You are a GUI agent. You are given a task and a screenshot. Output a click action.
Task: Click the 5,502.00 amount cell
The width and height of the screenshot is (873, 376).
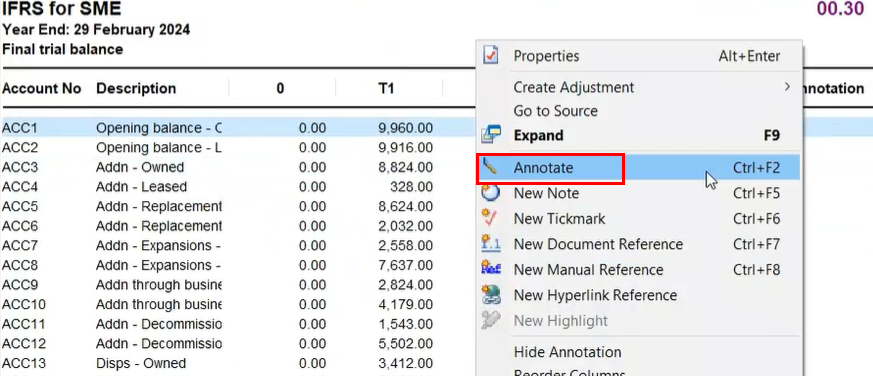tap(405, 344)
